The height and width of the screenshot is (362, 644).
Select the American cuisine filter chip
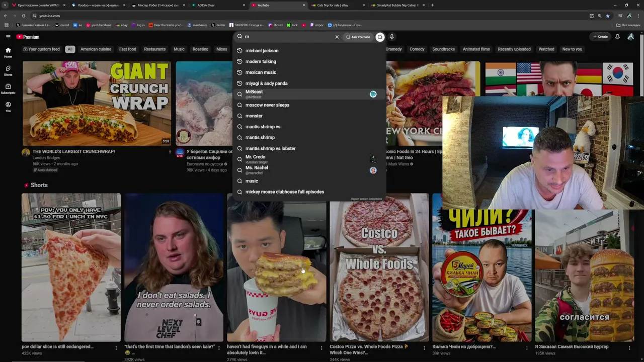(96, 49)
